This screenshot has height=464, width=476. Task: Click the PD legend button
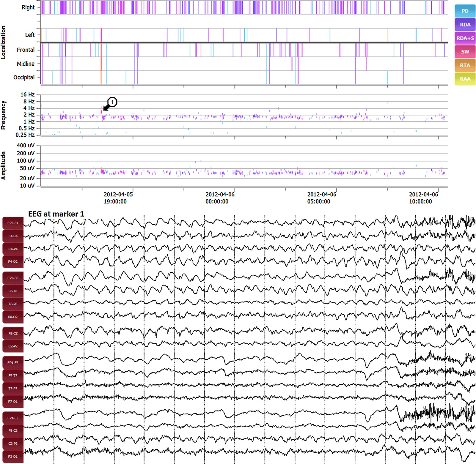click(465, 11)
